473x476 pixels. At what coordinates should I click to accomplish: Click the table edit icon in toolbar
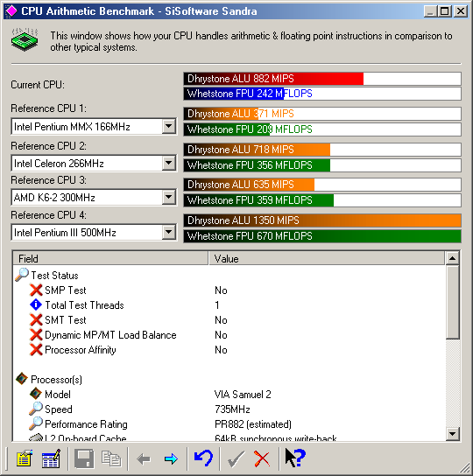[x=51, y=458]
